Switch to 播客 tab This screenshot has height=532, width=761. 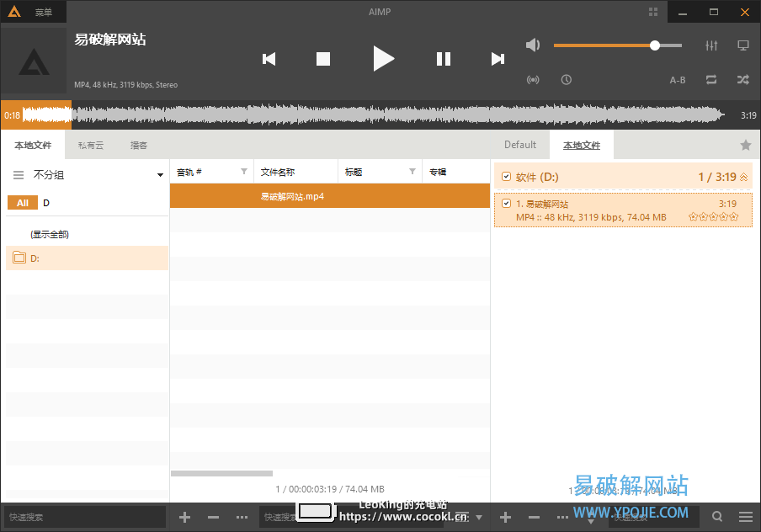pyautogui.click(x=139, y=145)
